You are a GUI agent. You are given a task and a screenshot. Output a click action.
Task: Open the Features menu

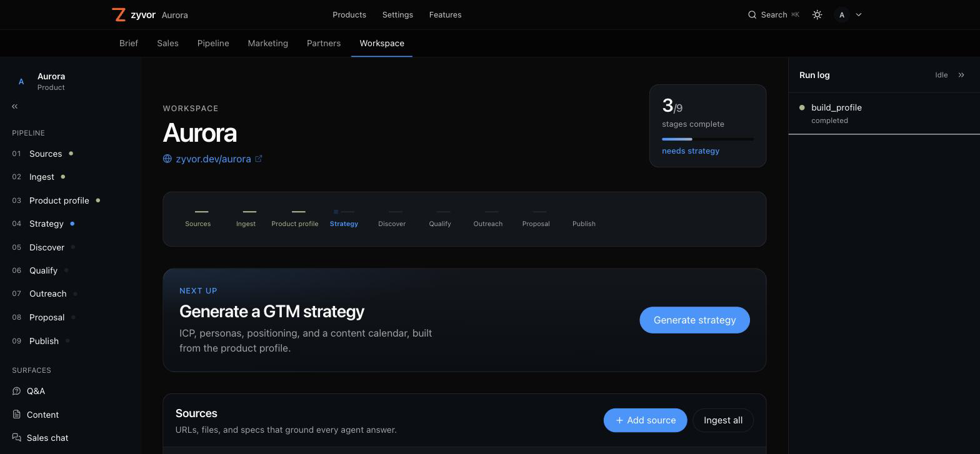(446, 14)
